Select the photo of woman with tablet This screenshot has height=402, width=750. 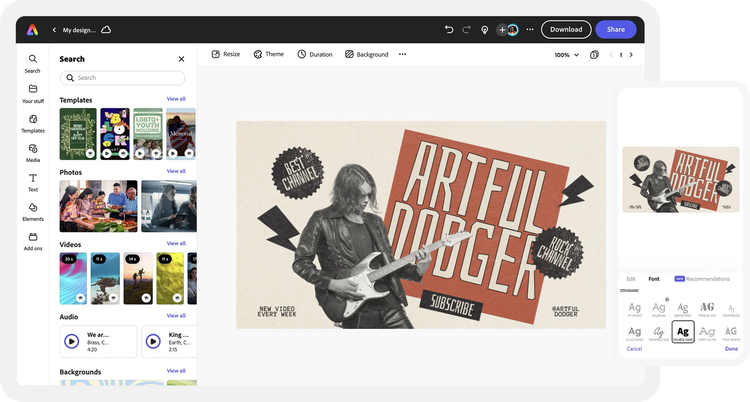[x=169, y=206]
